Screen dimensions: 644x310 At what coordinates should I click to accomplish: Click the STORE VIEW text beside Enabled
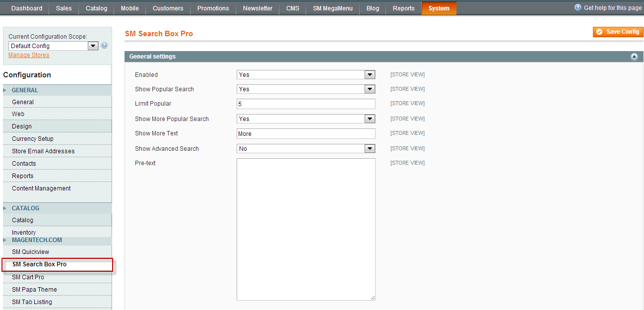coord(407,75)
